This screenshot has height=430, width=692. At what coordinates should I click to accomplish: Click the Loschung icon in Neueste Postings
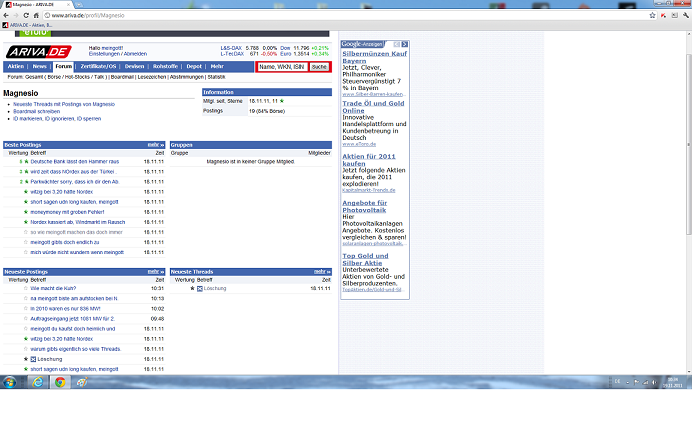pyautogui.click(x=33, y=359)
